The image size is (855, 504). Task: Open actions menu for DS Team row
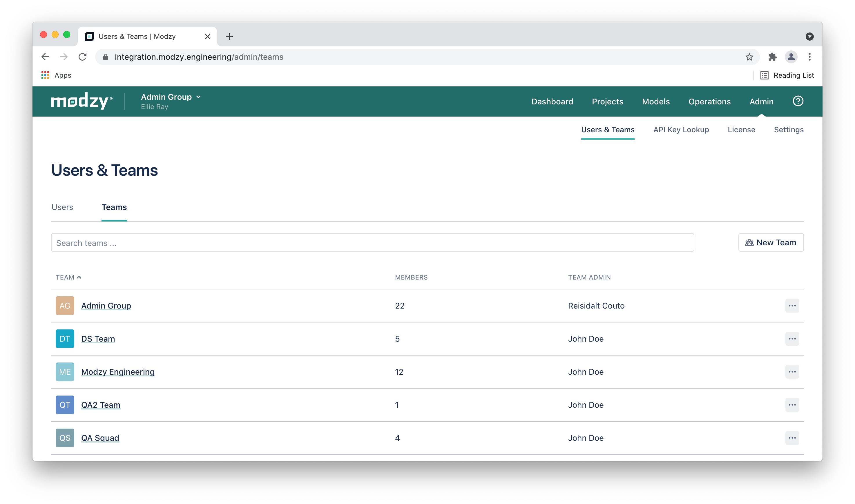[792, 339]
